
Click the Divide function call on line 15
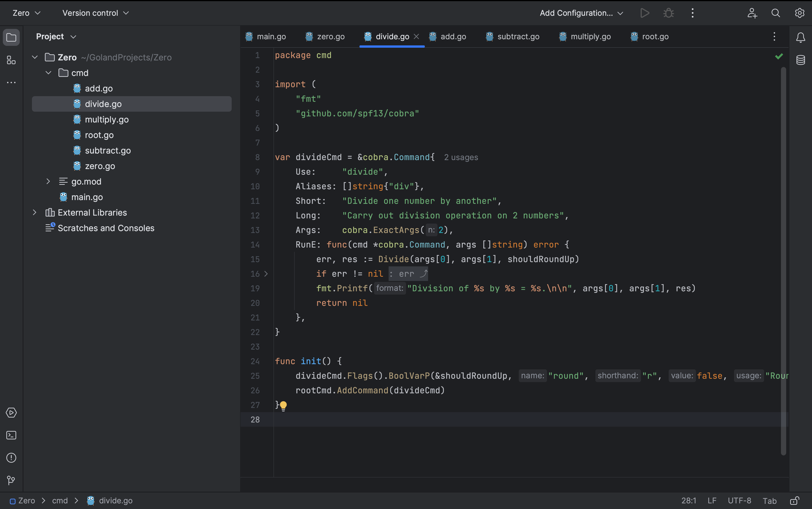tap(394, 259)
